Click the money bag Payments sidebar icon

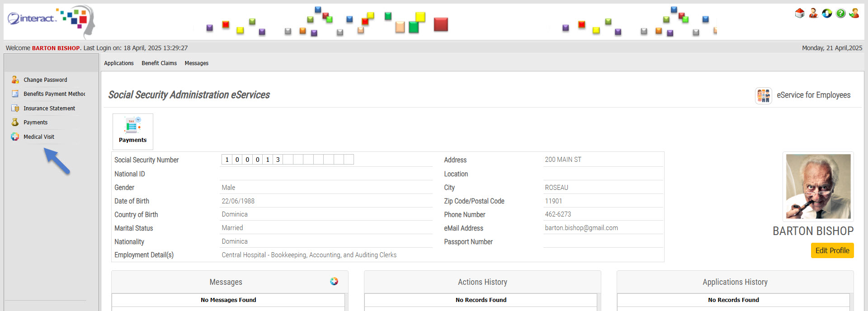15,123
